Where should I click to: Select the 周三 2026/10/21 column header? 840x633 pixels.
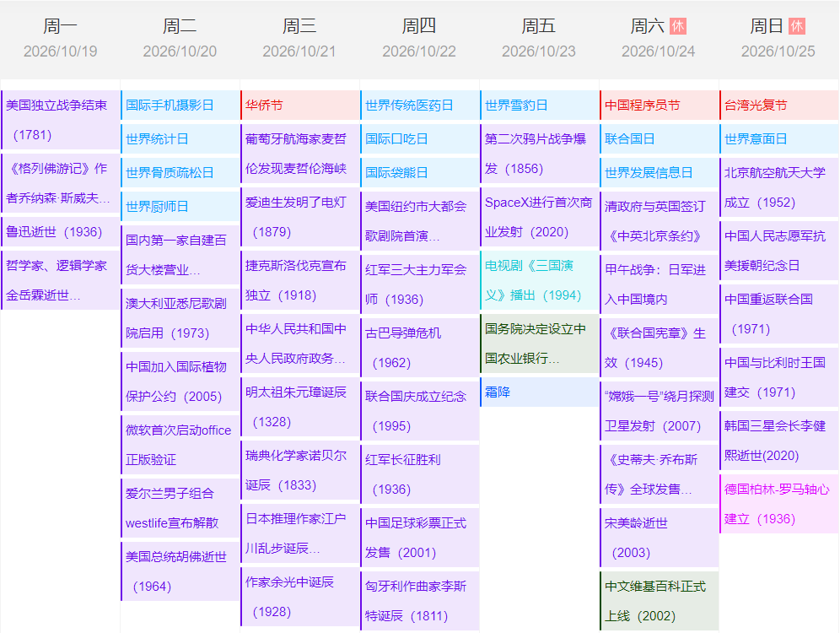pyautogui.click(x=299, y=39)
